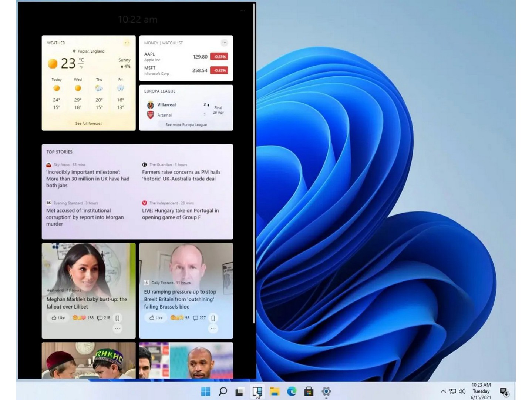Open taskbar Search
Screen dimensions: 532x400
pyautogui.click(x=223, y=391)
